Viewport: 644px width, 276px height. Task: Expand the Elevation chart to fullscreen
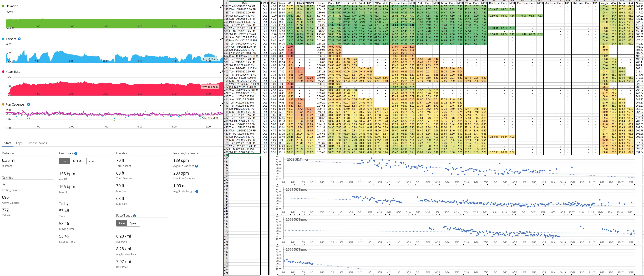pyautogui.click(x=221, y=7)
